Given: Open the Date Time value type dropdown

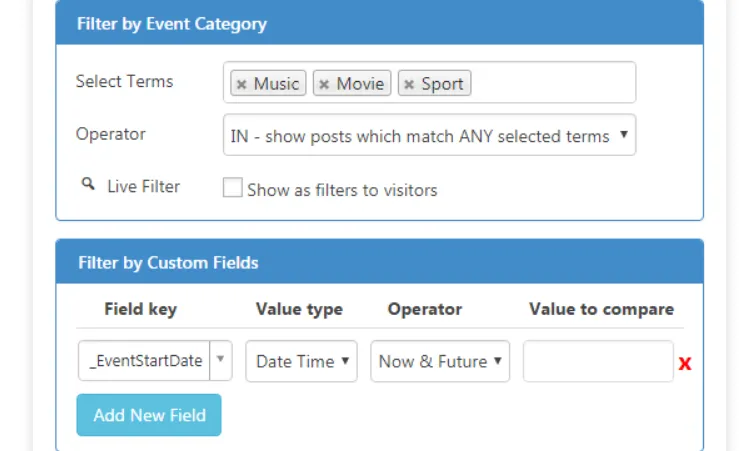Looking at the screenshot, I should coord(301,361).
